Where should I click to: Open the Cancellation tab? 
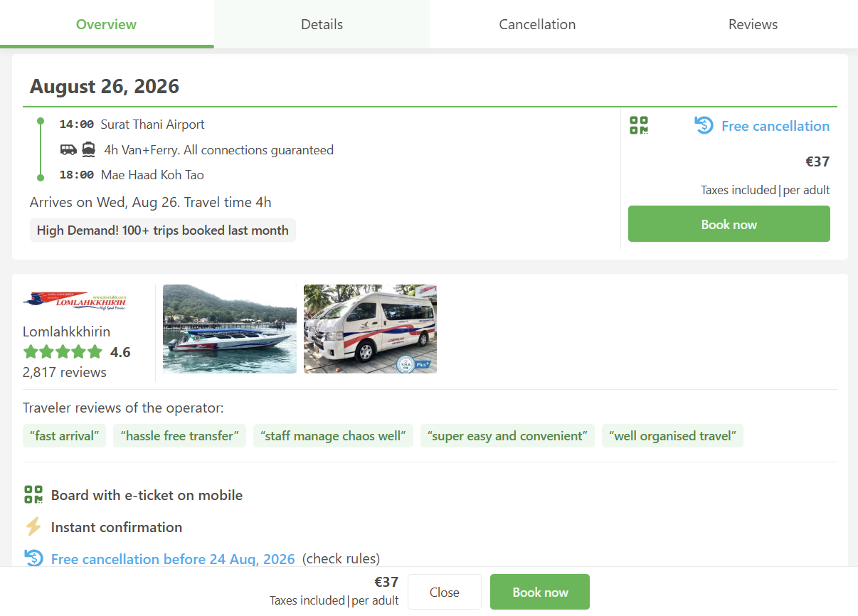pyautogui.click(x=537, y=24)
